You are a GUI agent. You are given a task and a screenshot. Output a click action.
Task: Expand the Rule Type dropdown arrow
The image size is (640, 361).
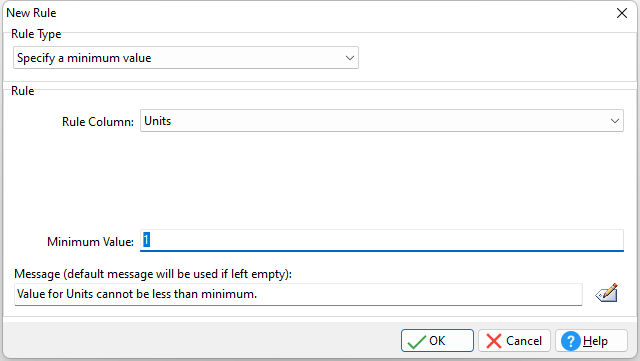[349, 58]
